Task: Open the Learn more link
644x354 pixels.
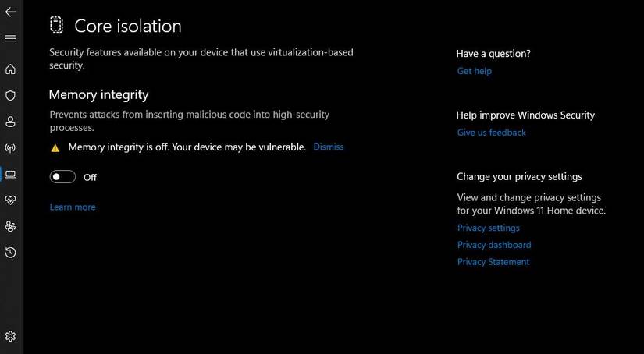Action: coord(73,207)
